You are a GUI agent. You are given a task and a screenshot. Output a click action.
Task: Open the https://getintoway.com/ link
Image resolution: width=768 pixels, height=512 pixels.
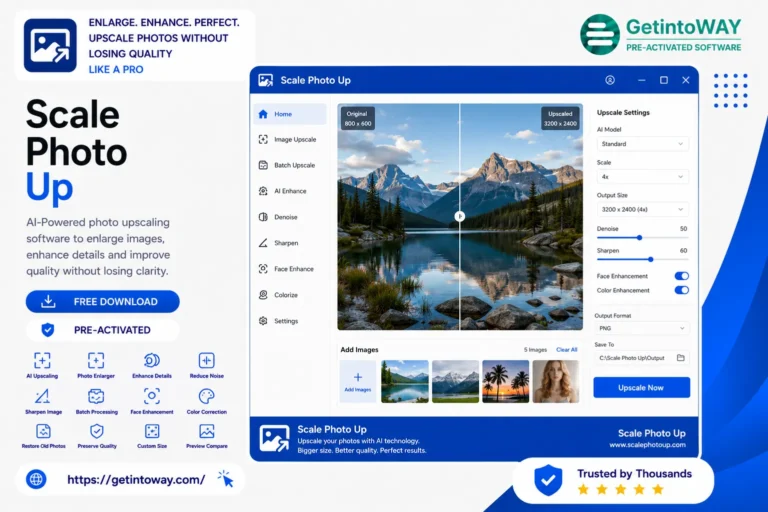[136, 480]
